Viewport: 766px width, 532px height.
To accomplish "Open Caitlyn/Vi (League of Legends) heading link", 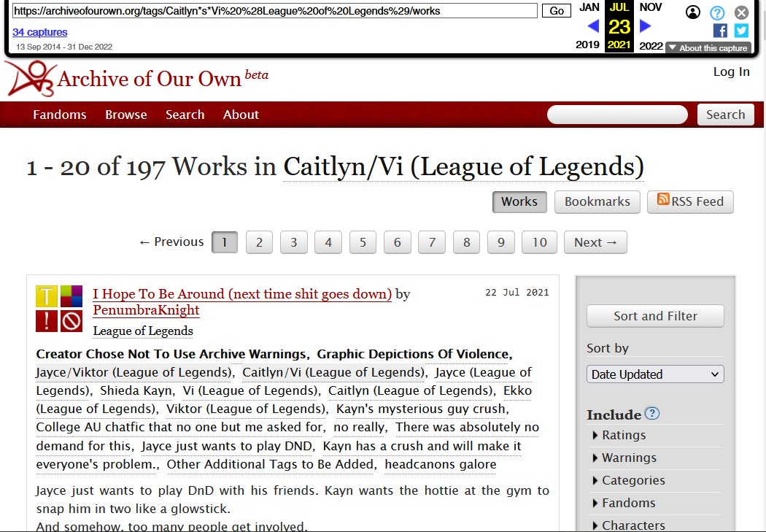I will point(463,166).
